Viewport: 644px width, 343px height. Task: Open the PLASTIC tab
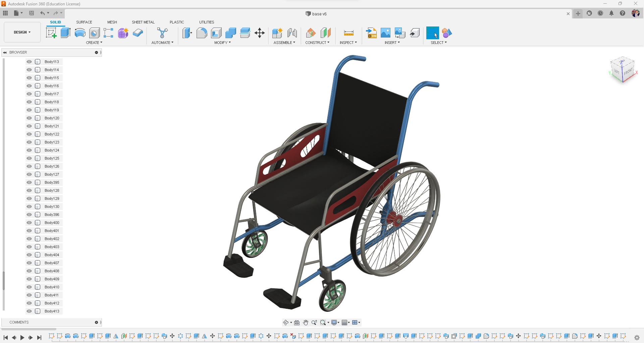pyautogui.click(x=177, y=22)
